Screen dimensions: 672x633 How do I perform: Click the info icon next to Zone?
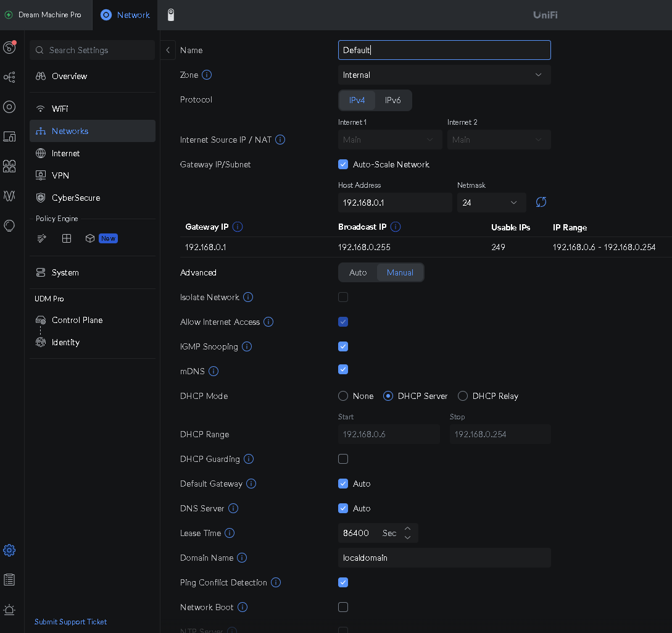coord(207,75)
